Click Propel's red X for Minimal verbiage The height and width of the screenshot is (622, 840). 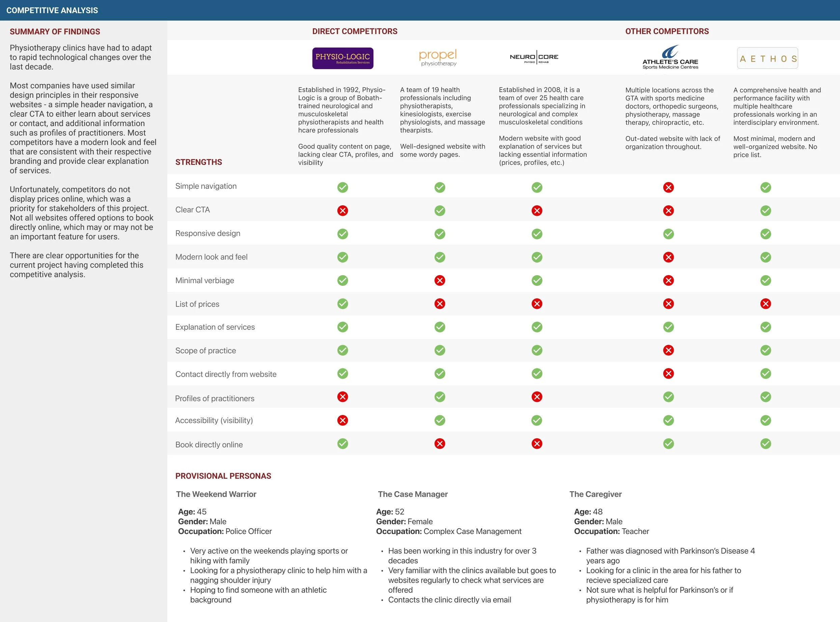pyautogui.click(x=440, y=280)
